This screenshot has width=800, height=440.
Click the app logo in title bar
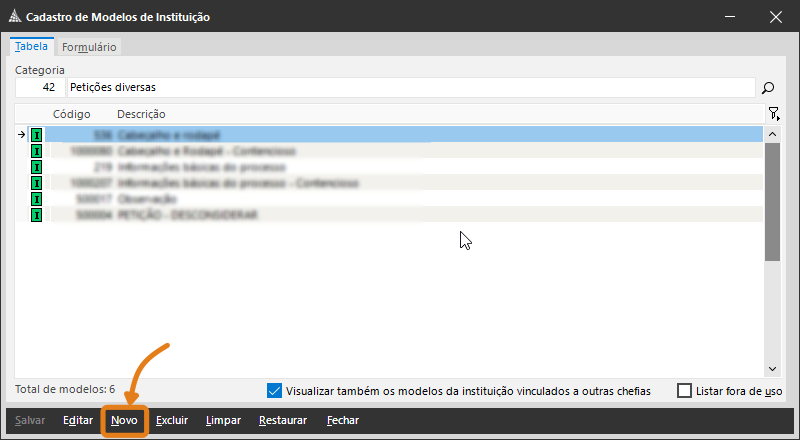tap(13, 17)
